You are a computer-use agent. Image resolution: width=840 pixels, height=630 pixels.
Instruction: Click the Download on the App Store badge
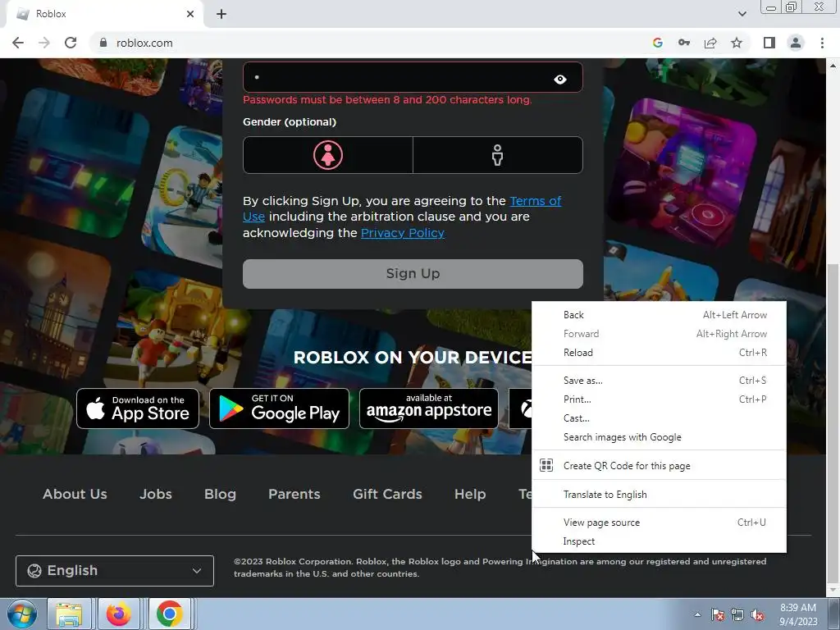tap(138, 409)
